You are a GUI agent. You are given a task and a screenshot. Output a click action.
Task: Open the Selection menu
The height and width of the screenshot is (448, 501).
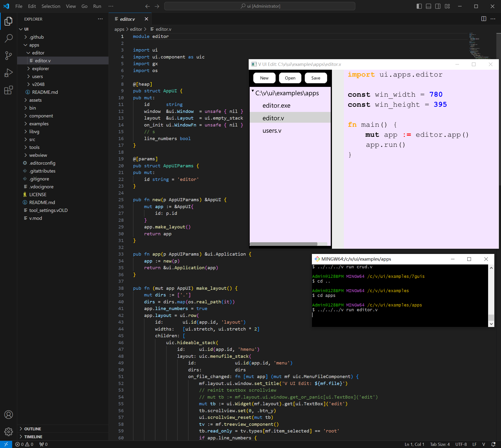51,6
